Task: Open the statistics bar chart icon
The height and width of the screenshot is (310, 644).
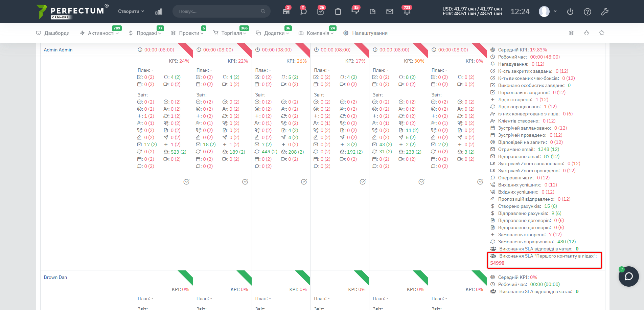Action: 159,12
